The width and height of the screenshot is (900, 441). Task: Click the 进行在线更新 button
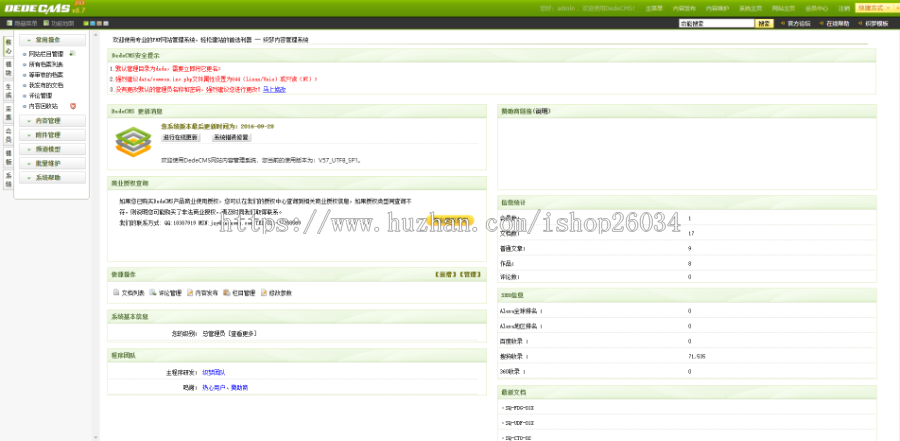point(180,138)
